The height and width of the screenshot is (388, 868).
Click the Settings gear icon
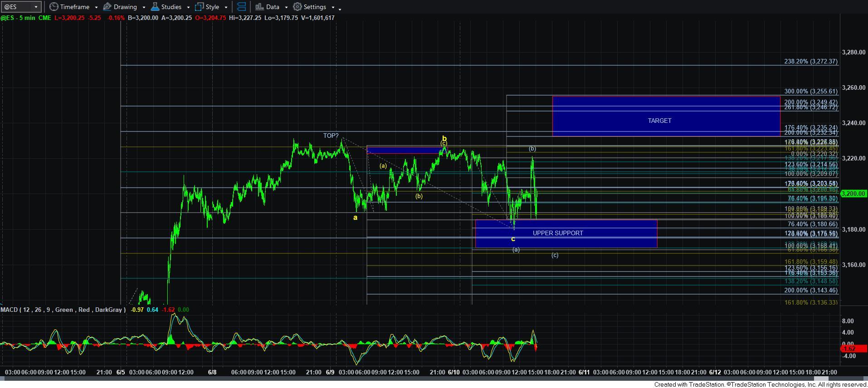tap(297, 7)
